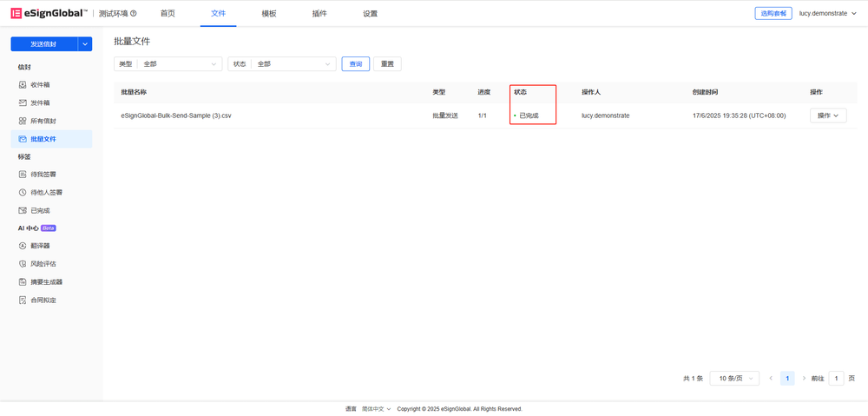The width and height of the screenshot is (868, 416).
Task: Select the 所有信封 grid icon
Action: pos(23,121)
